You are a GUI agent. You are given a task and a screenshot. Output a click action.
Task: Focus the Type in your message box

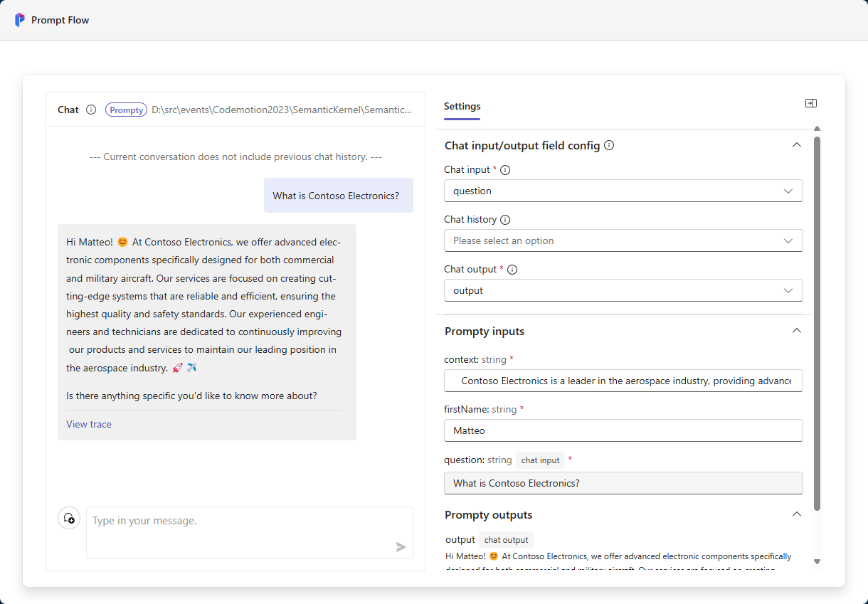(250, 533)
